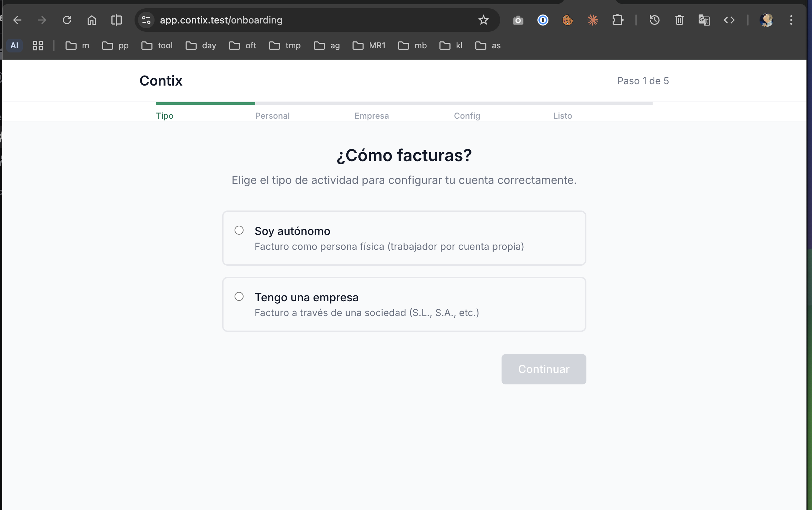Clear browsing data via the trash icon
Image resolution: width=812 pixels, height=510 pixels.
tap(679, 20)
